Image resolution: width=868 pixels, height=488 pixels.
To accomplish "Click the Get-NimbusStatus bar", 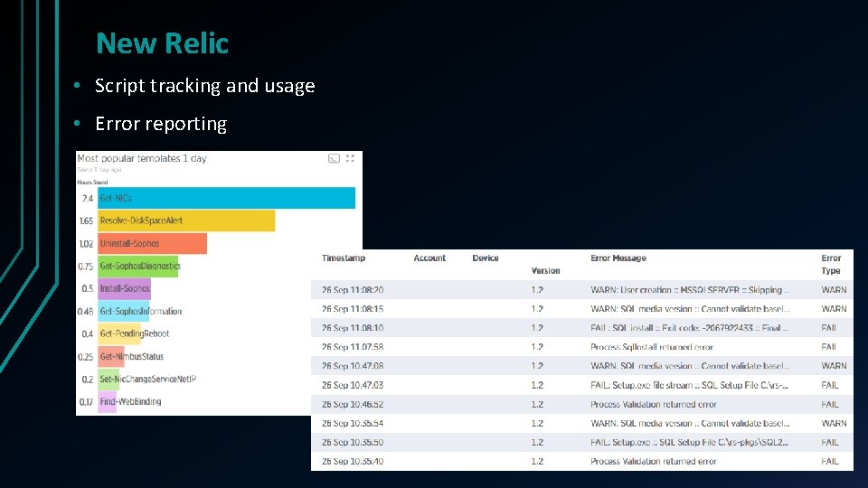I will point(111,356).
